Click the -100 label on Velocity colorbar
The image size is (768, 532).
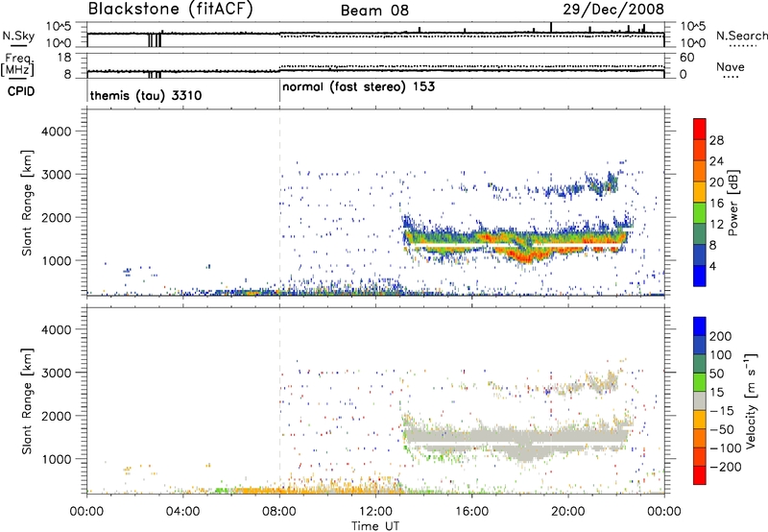tap(726, 448)
